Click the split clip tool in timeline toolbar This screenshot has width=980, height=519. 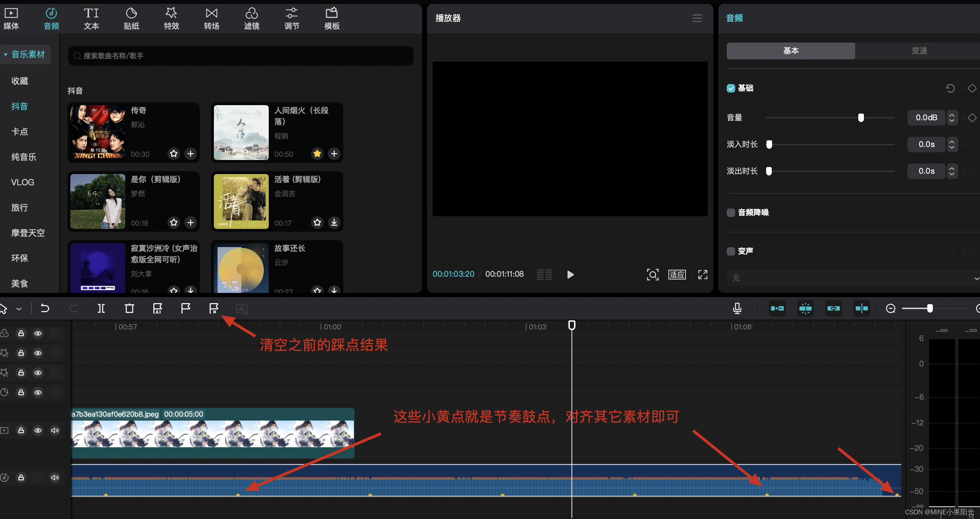click(x=101, y=308)
